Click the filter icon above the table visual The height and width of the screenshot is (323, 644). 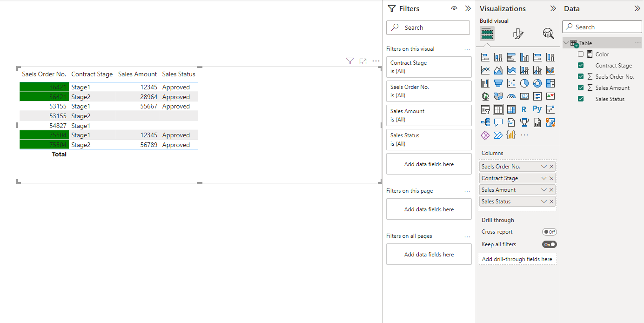pos(350,61)
